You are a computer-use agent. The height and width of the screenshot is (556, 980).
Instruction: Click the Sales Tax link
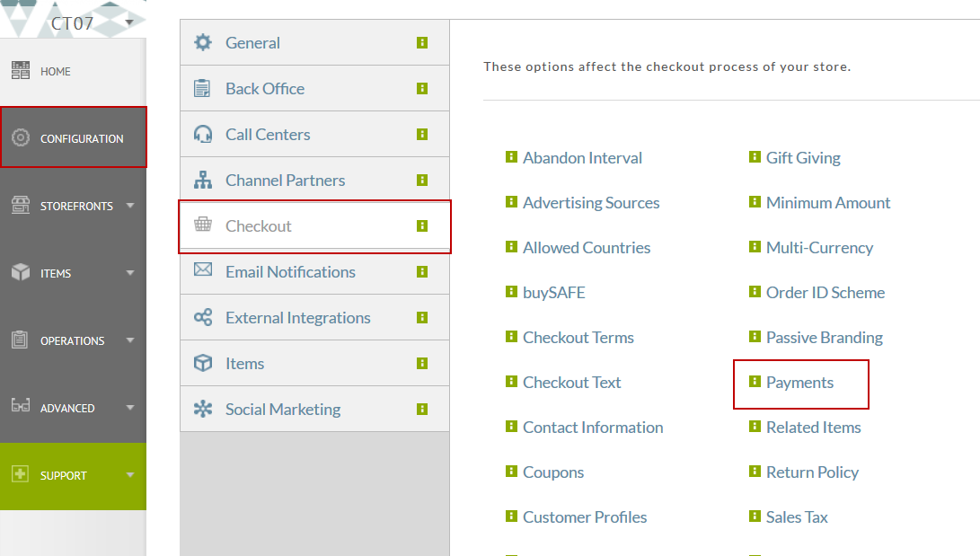797,517
